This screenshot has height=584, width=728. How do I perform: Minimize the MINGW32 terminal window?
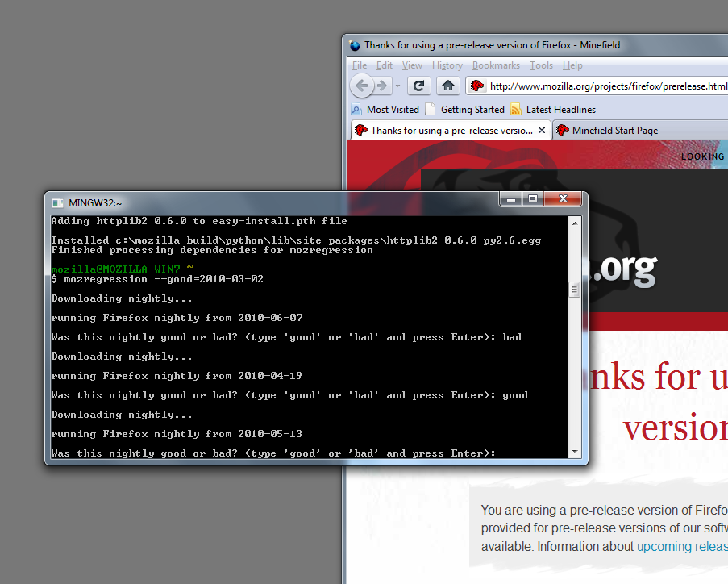511,199
